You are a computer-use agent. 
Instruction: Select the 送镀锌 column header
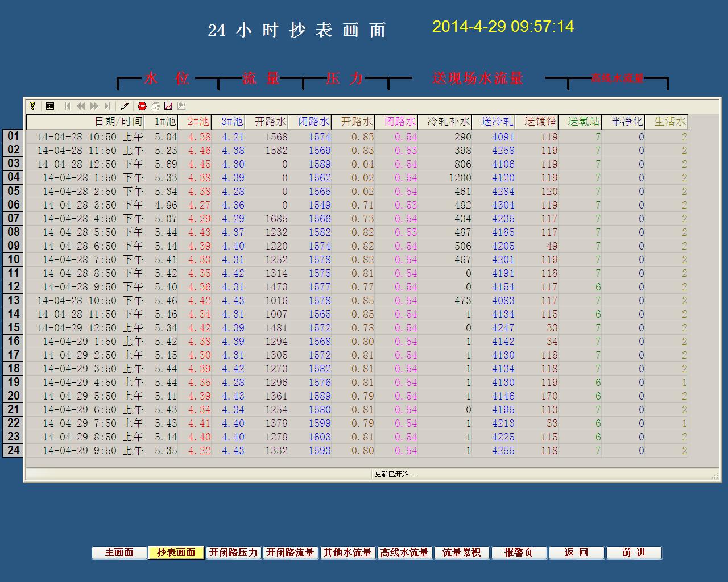537,122
